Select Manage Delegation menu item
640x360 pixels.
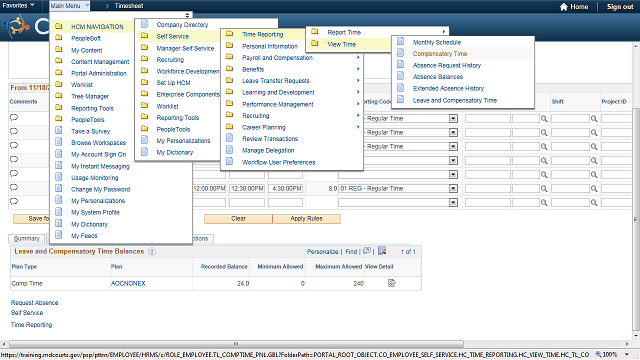click(268, 150)
